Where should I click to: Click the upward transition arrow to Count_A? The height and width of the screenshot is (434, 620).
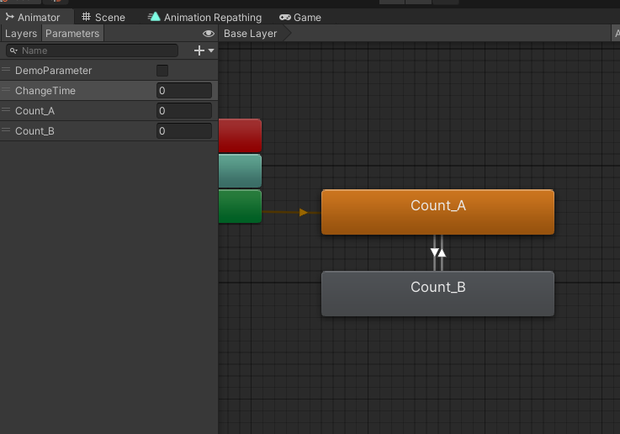click(442, 253)
